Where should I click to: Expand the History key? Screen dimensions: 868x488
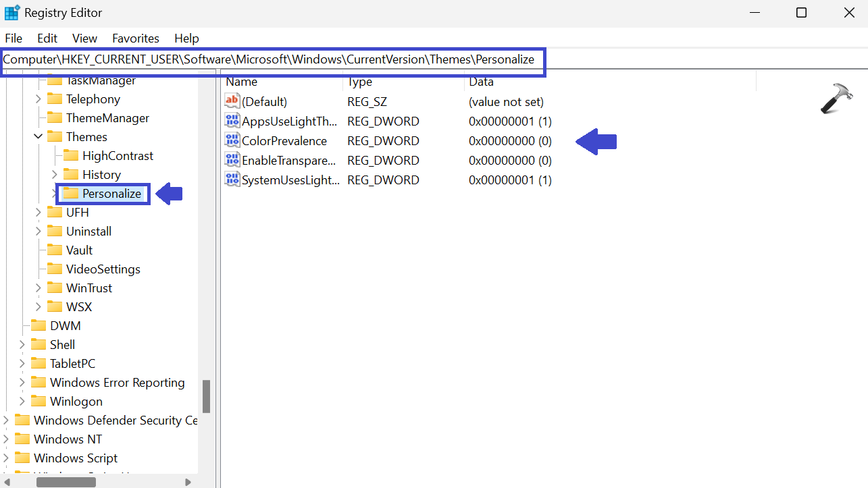click(55, 175)
